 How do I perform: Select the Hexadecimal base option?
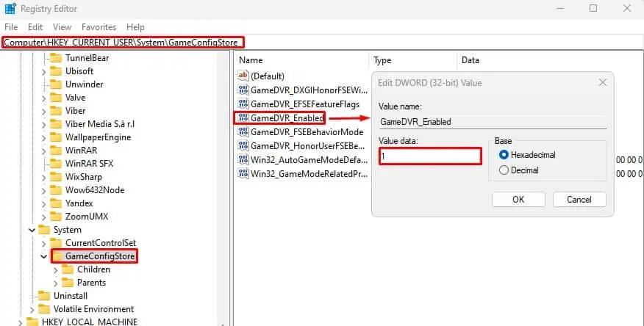504,155
